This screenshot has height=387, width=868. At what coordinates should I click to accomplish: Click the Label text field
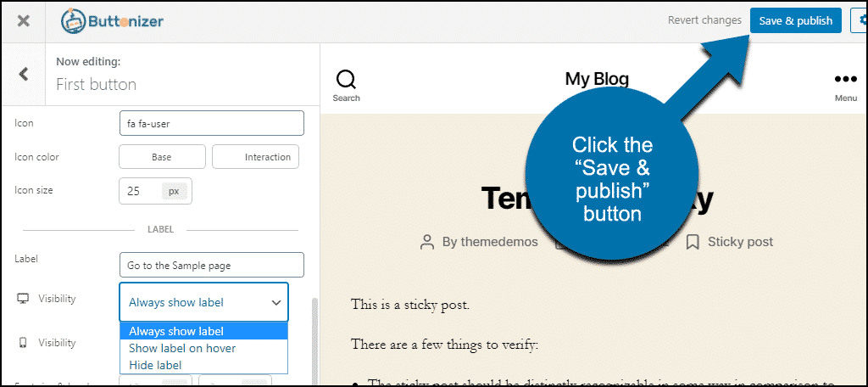[211, 265]
